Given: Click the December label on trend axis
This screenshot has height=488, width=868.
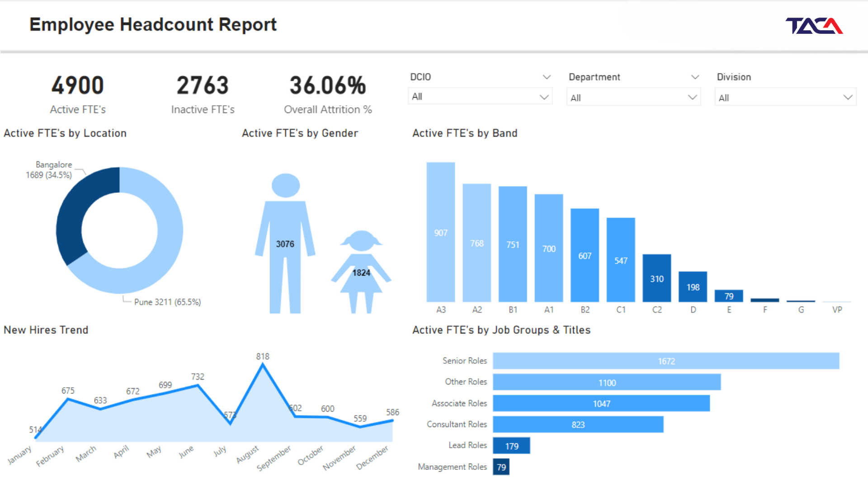Looking at the screenshot, I should 372,458.
